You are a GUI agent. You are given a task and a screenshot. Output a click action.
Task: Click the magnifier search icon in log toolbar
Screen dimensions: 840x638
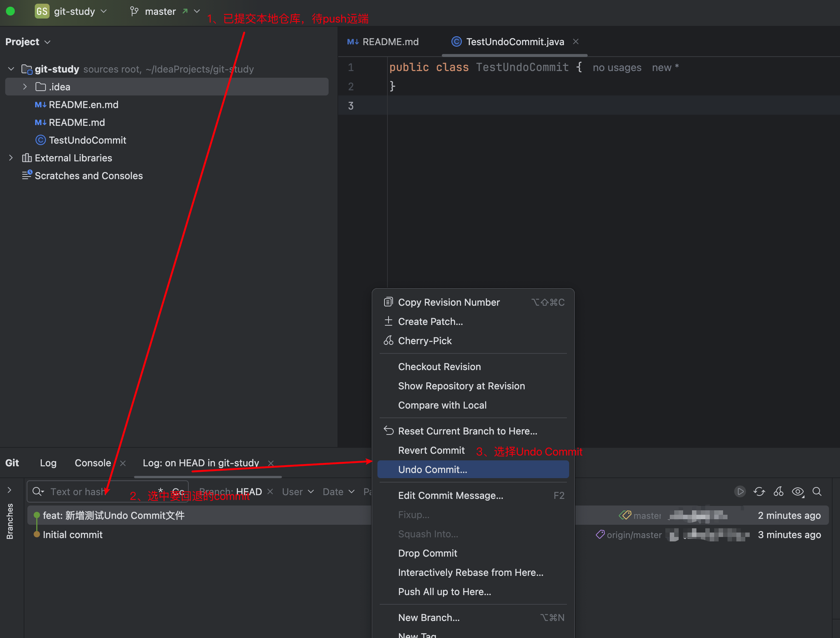pyautogui.click(x=817, y=491)
